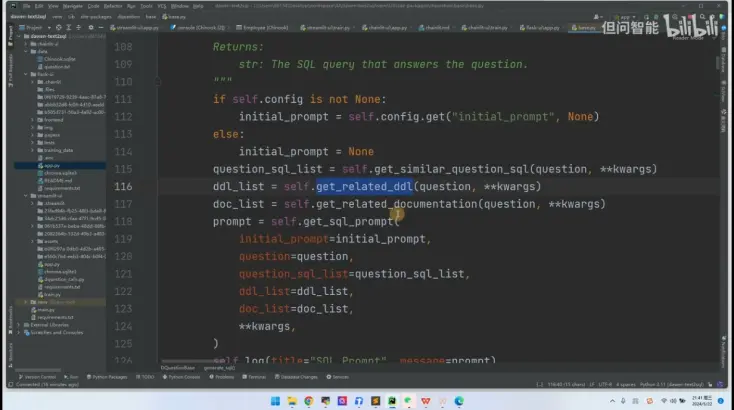Screen dimensions: 734x410
Task: Click get_sql_prompt on line 118
Action: coord(348,222)
